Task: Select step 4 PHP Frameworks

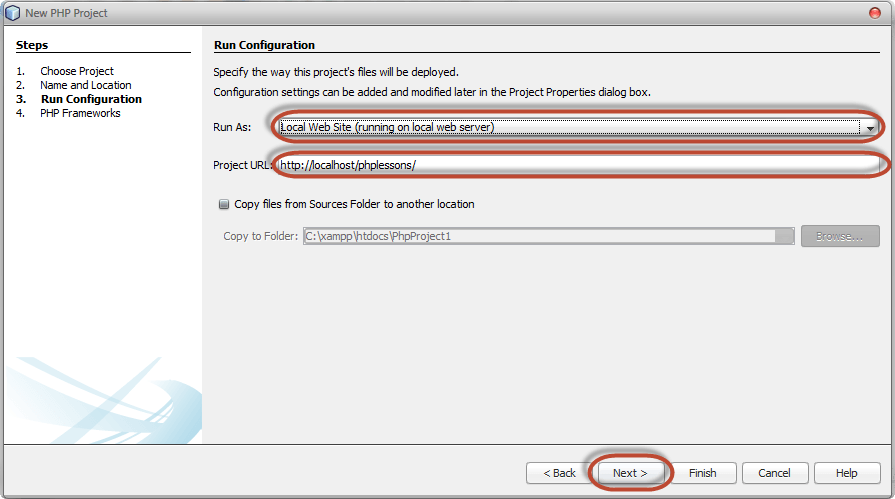Action: [x=80, y=113]
